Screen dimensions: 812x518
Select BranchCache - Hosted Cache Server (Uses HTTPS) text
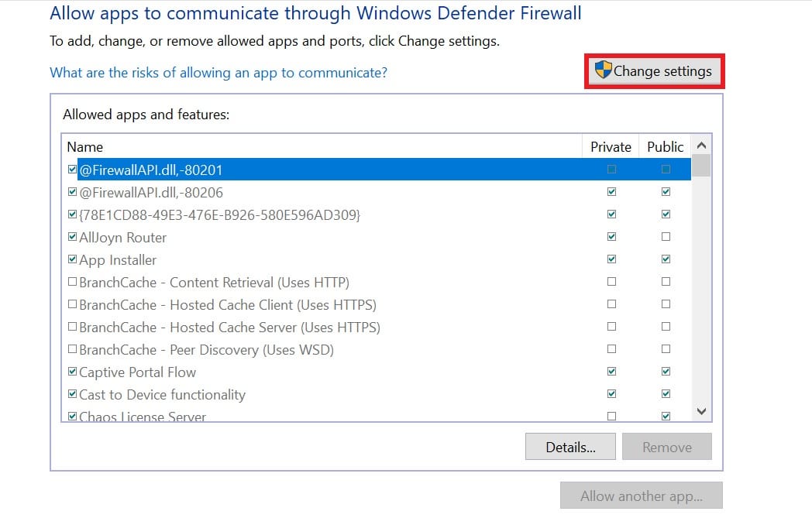click(x=229, y=328)
